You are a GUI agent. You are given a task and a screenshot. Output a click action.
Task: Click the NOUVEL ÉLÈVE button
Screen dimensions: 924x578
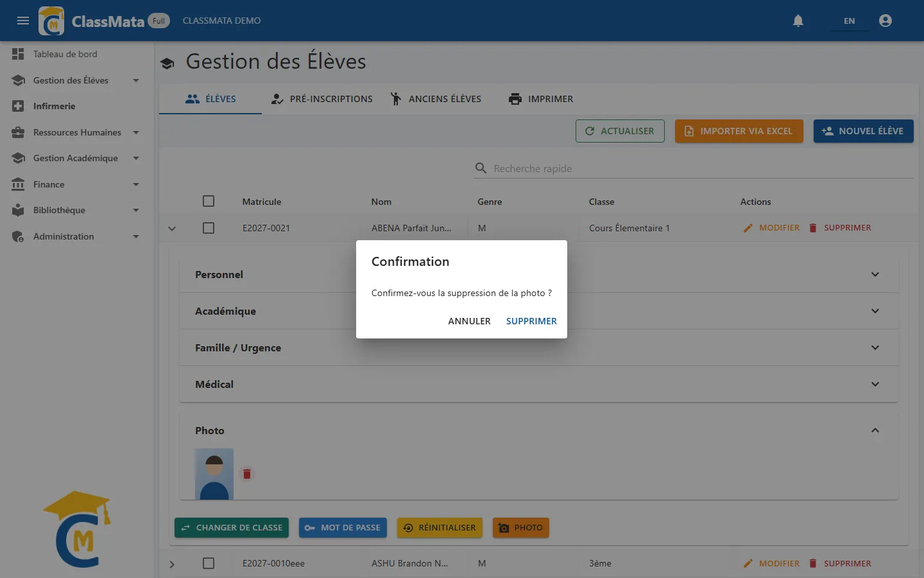863,131
